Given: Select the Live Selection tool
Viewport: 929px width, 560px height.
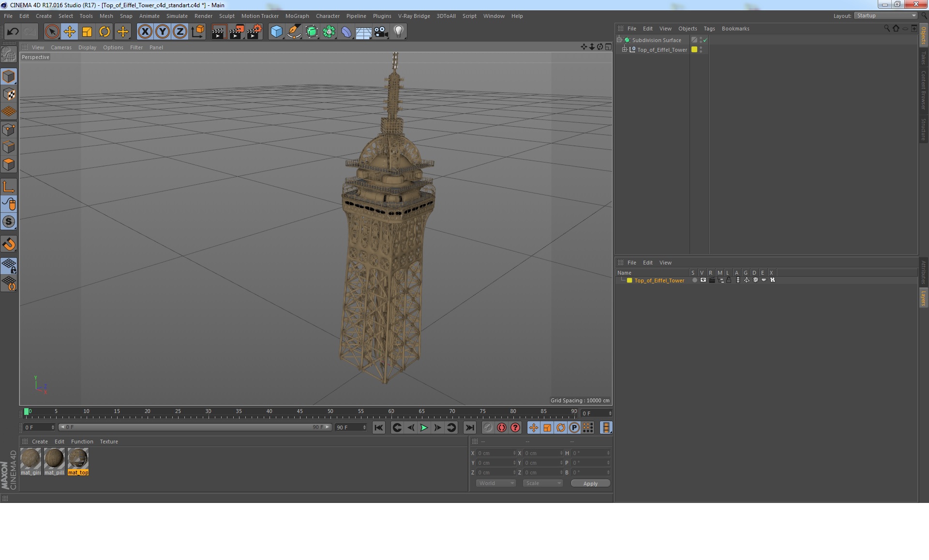Looking at the screenshot, I should [x=52, y=32].
